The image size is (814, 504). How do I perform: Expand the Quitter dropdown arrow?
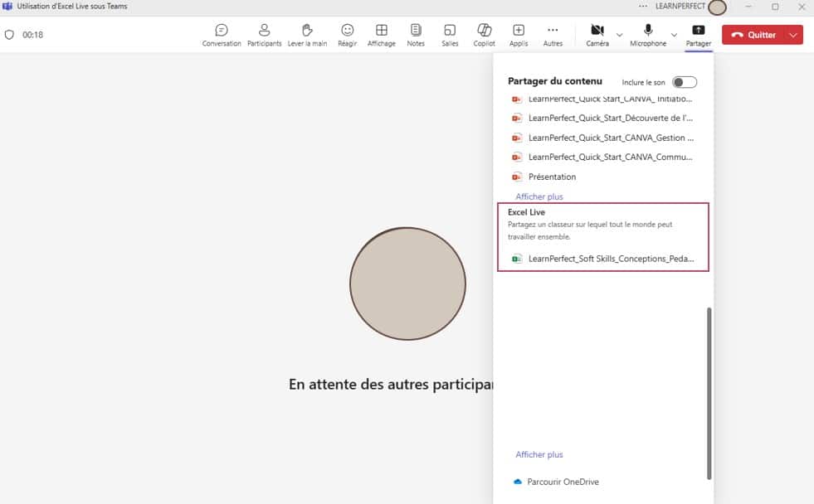[x=793, y=35]
